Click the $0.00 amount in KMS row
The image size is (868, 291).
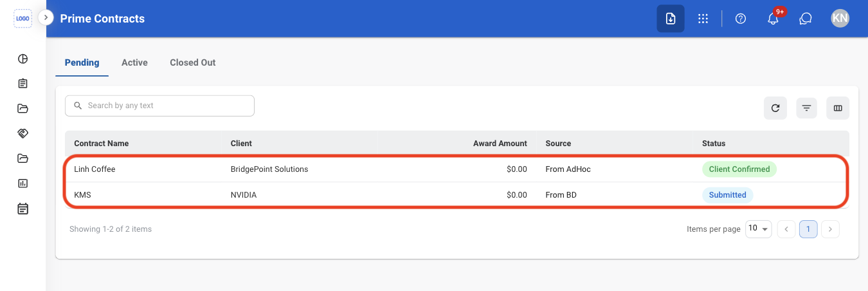[517, 195]
